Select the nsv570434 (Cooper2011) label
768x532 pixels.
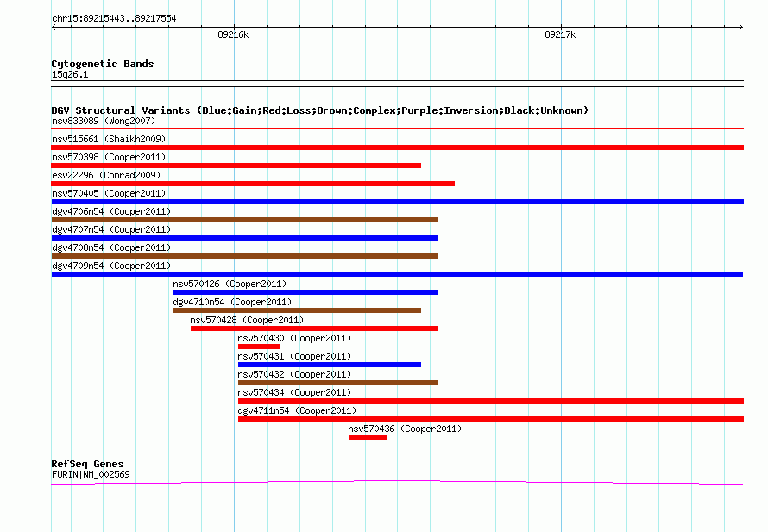(x=294, y=392)
